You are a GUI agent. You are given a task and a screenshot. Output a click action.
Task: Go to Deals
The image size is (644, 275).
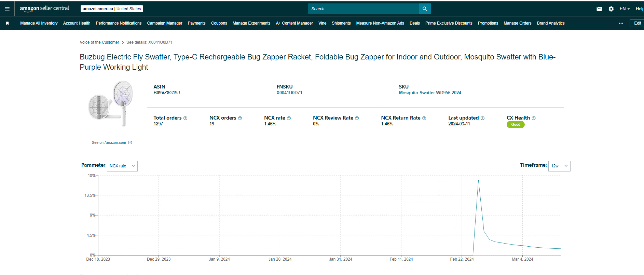tap(415, 23)
